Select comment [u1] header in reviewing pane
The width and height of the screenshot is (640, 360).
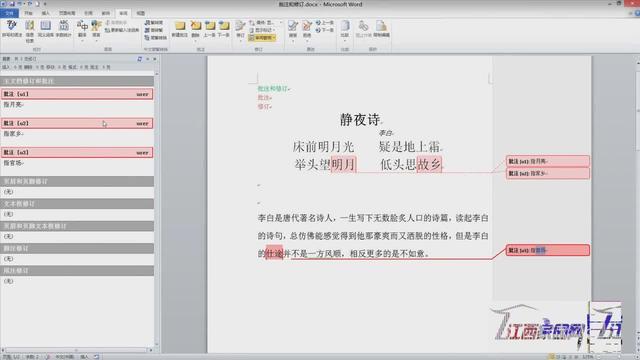77,94
